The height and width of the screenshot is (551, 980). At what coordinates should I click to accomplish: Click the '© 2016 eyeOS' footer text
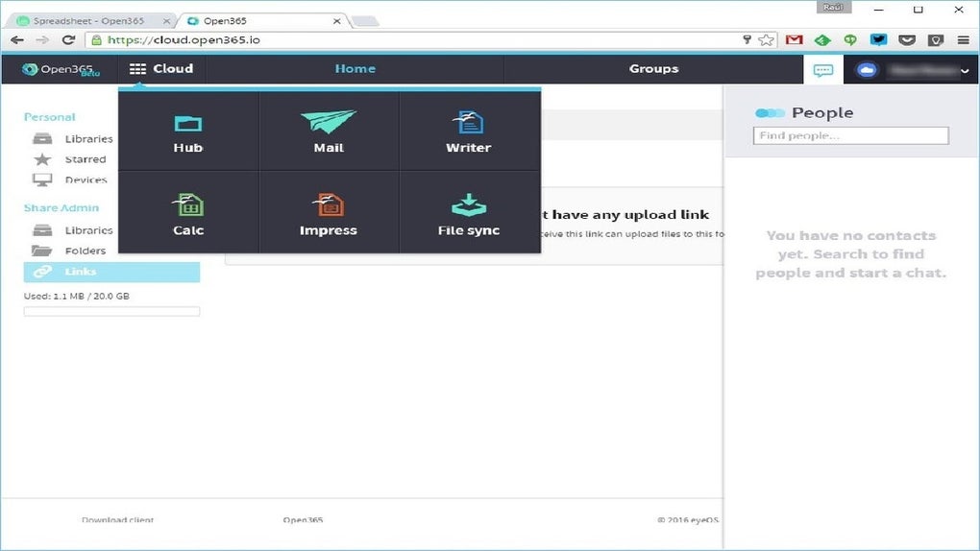coord(688,519)
